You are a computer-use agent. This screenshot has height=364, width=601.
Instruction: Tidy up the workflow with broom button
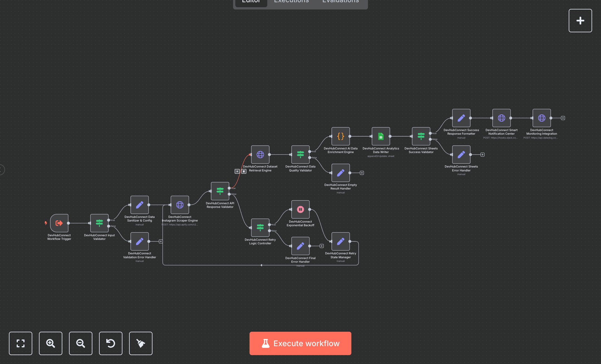[141, 343]
